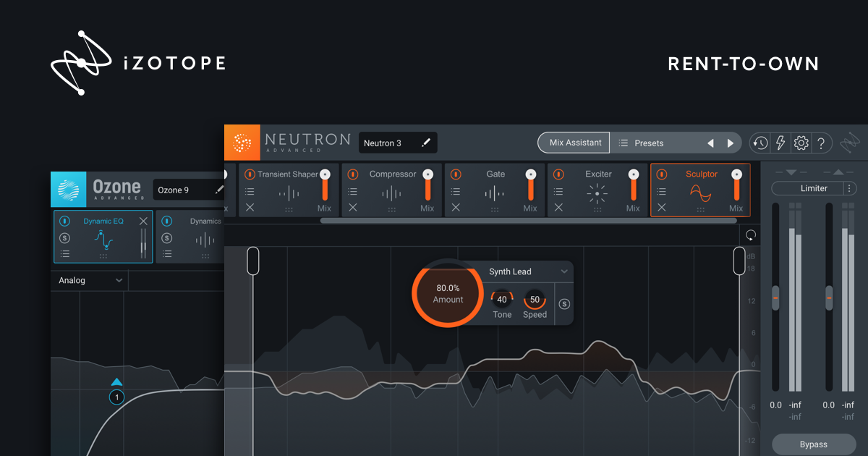The image size is (868, 456).
Task: Click the Transient Shaper Mix slider
Action: pos(325,185)
